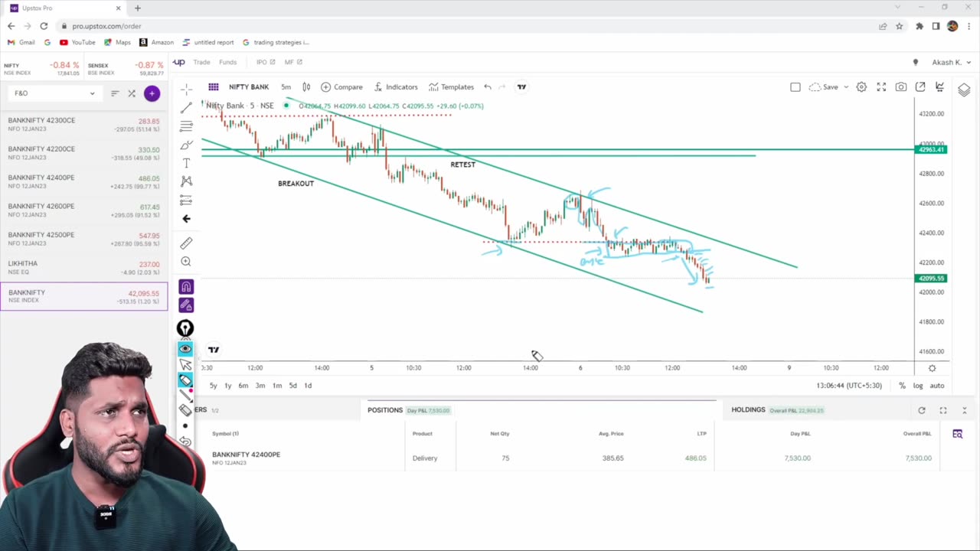Open the time axis settings gear

coord(932,368)
